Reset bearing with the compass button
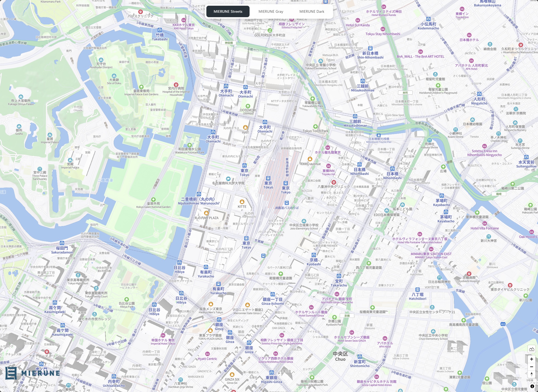This screenshot has width=538, height=392. [x=531, y=374]
